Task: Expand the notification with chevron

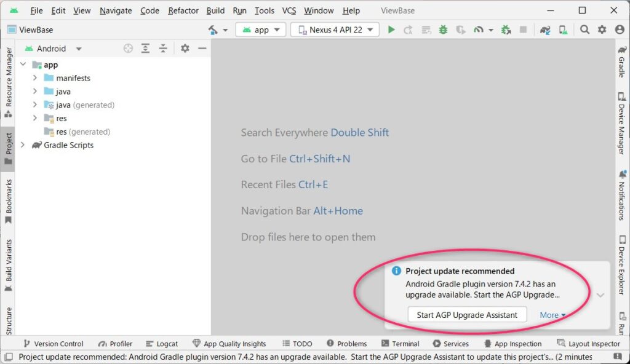Action: point(600,295)
